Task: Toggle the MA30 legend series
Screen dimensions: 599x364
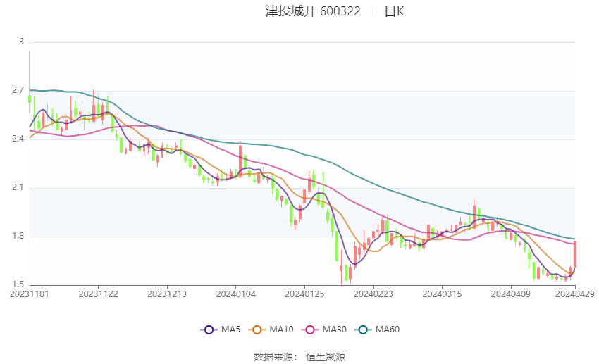Action: pyautogui.click(x=324, y=330)
